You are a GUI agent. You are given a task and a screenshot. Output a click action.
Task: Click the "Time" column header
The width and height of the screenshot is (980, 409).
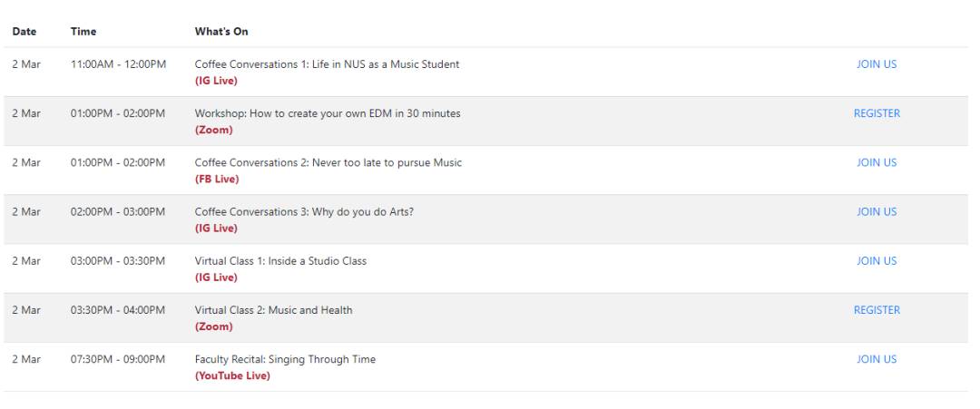83,32
